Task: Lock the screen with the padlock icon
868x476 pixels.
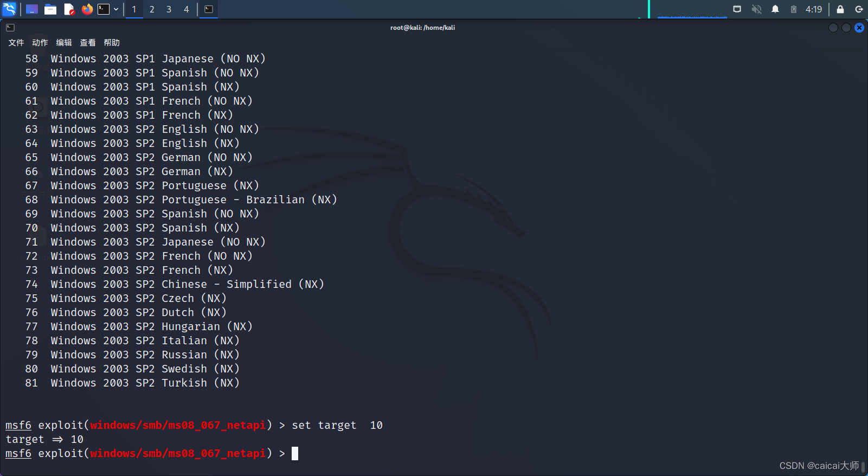Action: click(840, 9)
